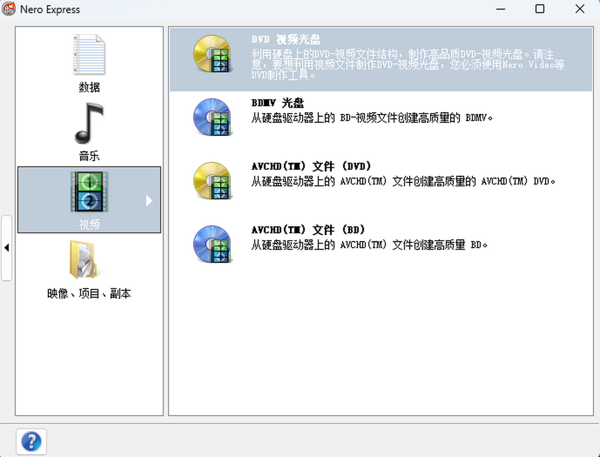Collapse the side panel using left-edge arrow
This screenshot has width=600, height=457.
tap(7, 246)
